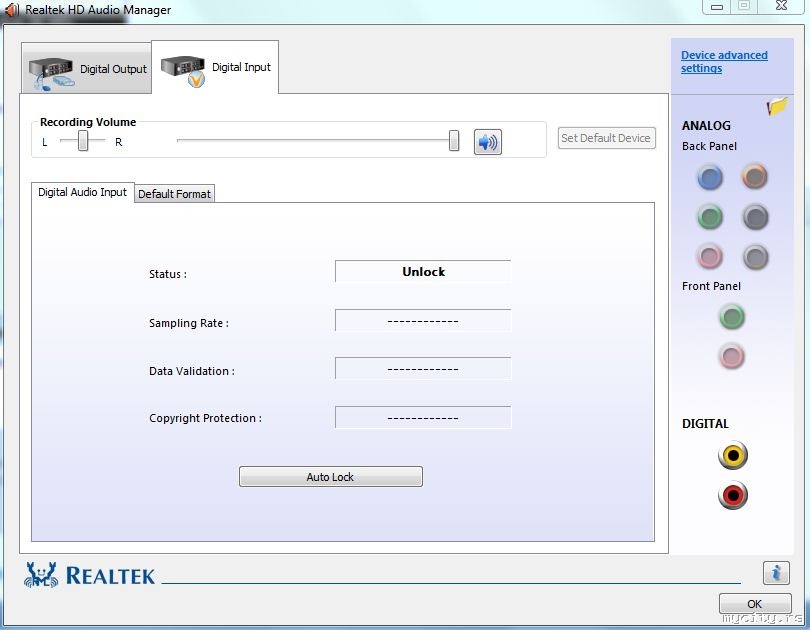Screen dimensions: 810x630
Task: Switch to the Digital Output tab
Action: 86,68
